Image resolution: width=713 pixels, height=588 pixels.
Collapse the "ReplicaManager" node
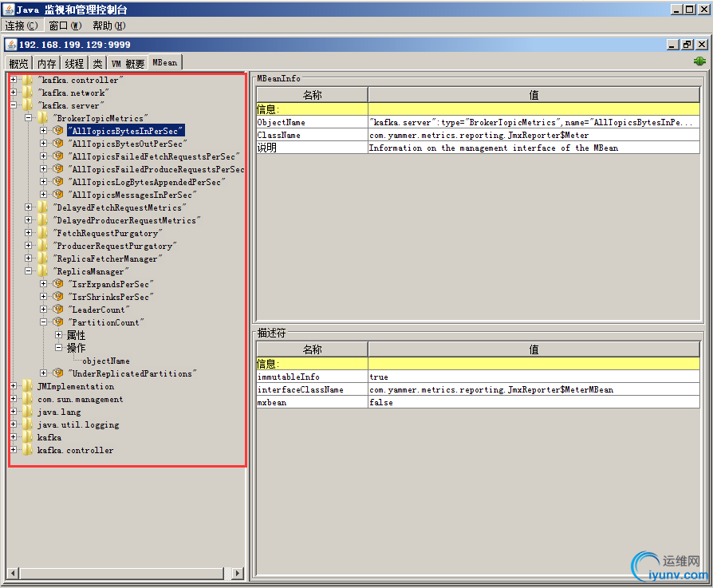pyautogui.click(x=28, y=270)
